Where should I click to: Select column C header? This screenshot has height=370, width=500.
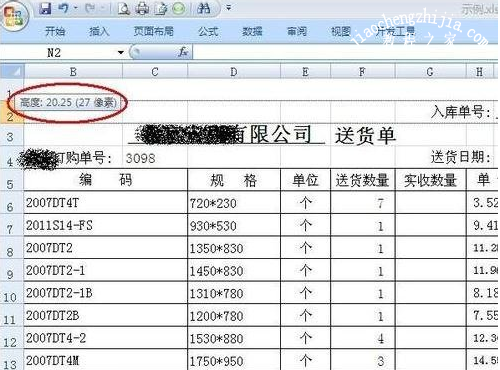pos(155,72)
